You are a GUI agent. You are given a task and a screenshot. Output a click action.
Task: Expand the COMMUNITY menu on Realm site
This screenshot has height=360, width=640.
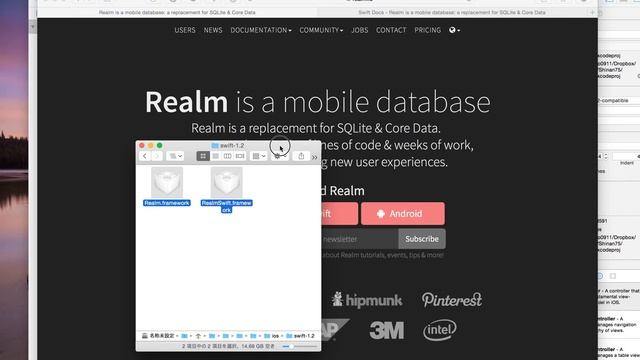point(321,30)
